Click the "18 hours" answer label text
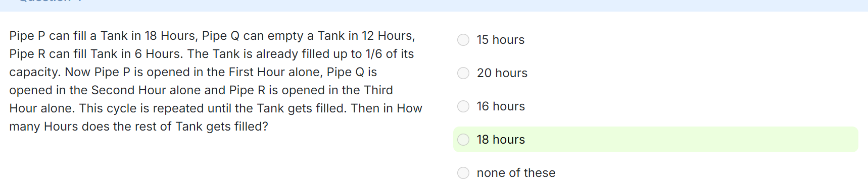 501,140
